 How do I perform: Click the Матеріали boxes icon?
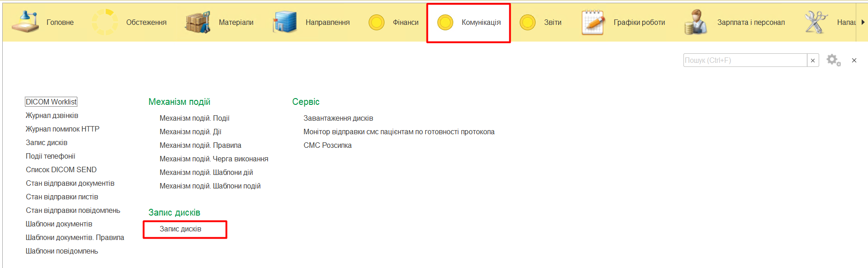(198, 22)
